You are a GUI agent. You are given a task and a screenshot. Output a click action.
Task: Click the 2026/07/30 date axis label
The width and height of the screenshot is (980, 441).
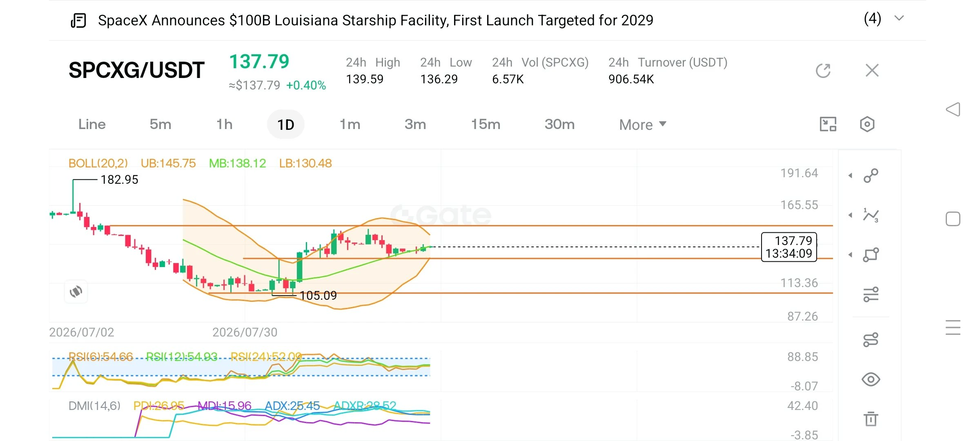245,332
